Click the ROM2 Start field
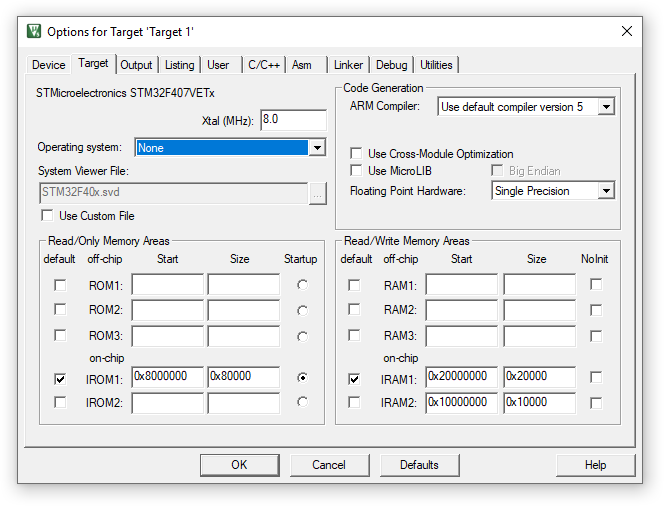The width and height of the screenshot is (664, 506). (168, 310)
